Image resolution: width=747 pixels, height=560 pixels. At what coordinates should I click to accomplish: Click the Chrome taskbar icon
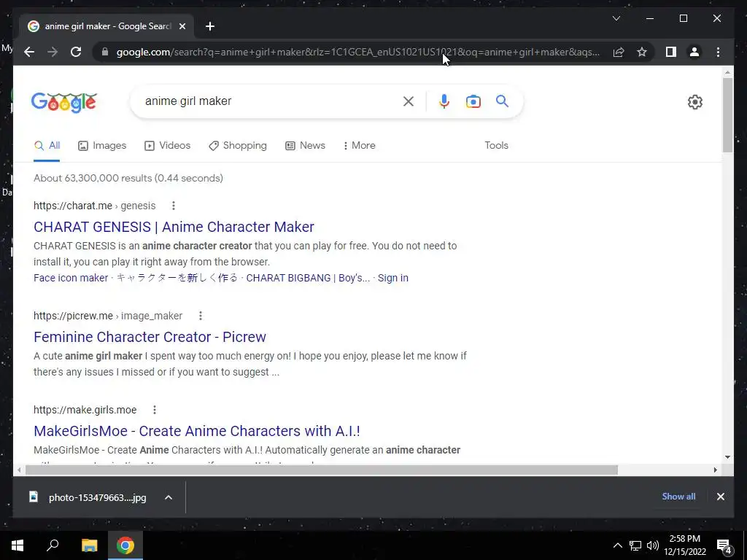(125, 545)
